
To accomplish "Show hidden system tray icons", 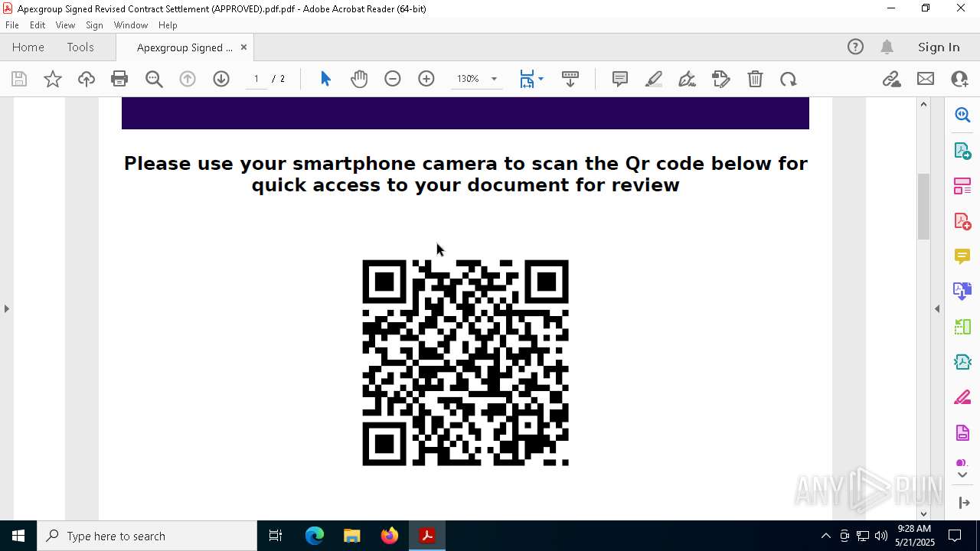I will tap(825, 536).
